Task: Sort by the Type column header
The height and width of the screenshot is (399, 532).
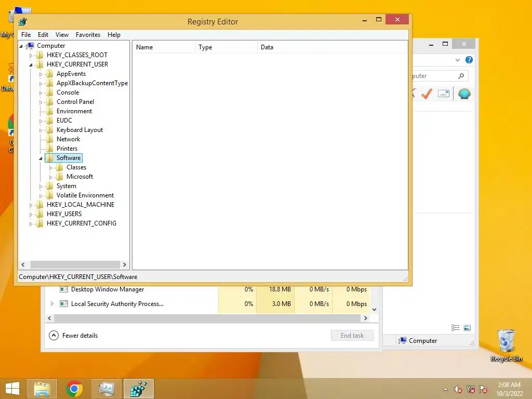Action: 225,47
